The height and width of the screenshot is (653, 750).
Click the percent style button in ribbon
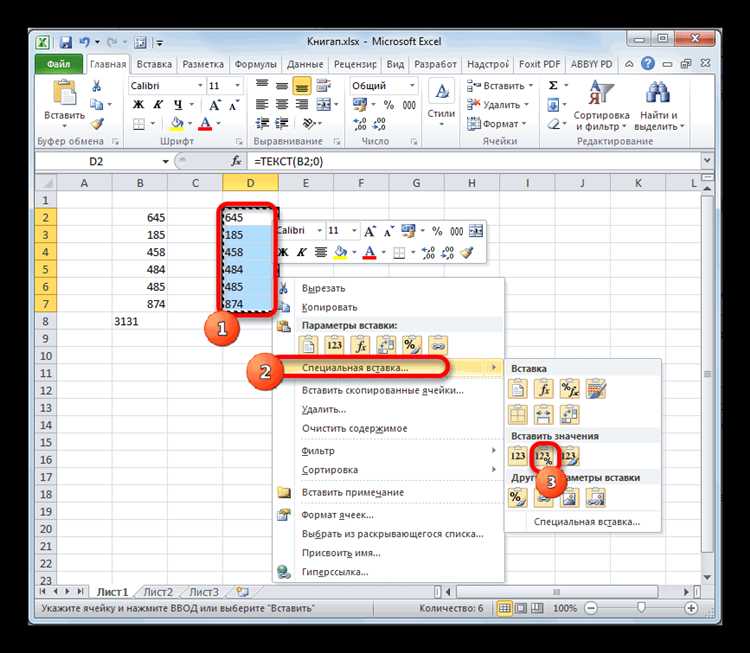(x=389, y=105)
